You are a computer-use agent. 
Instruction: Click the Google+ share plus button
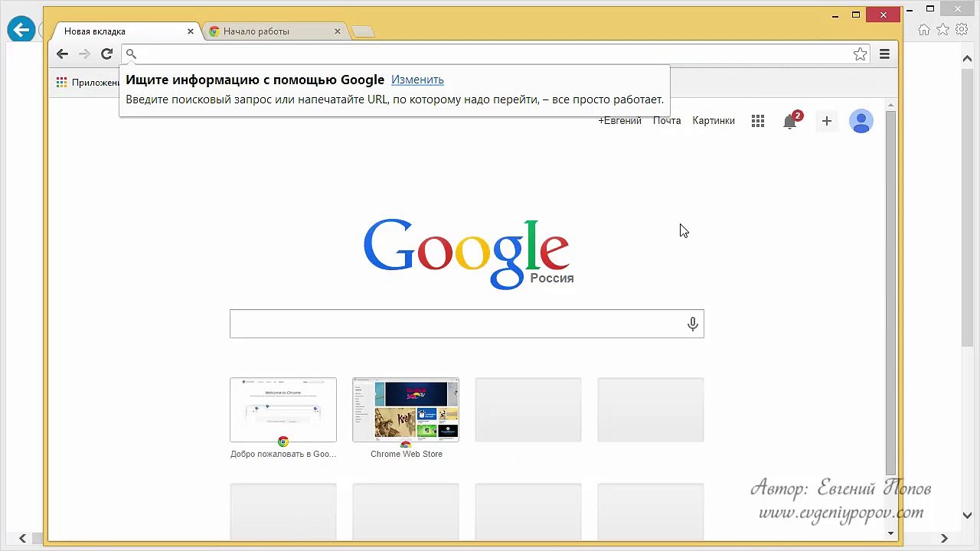click(826, 121)
